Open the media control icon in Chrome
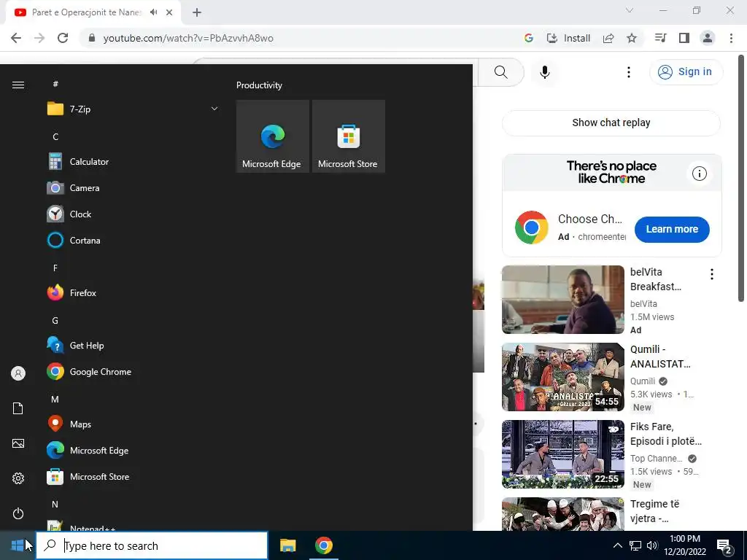Image resolution: width=747 pixels, height=560 pixels. point(660,38)
